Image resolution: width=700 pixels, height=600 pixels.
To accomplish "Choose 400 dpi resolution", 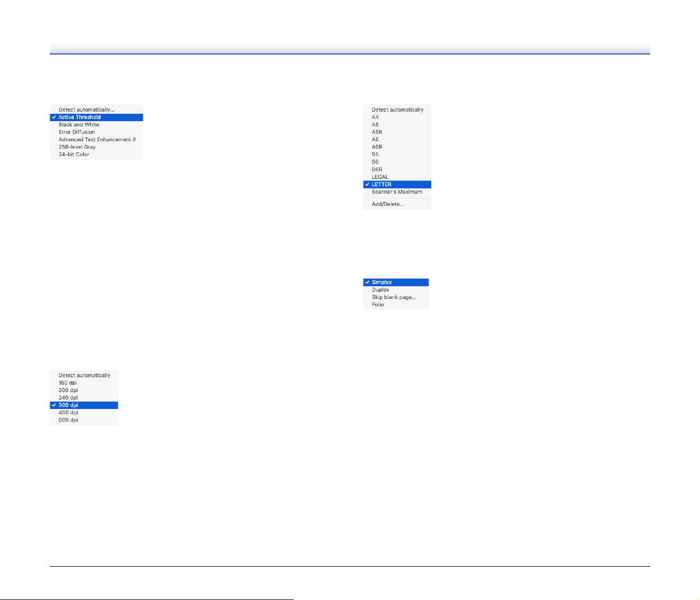I will point(84,413).
